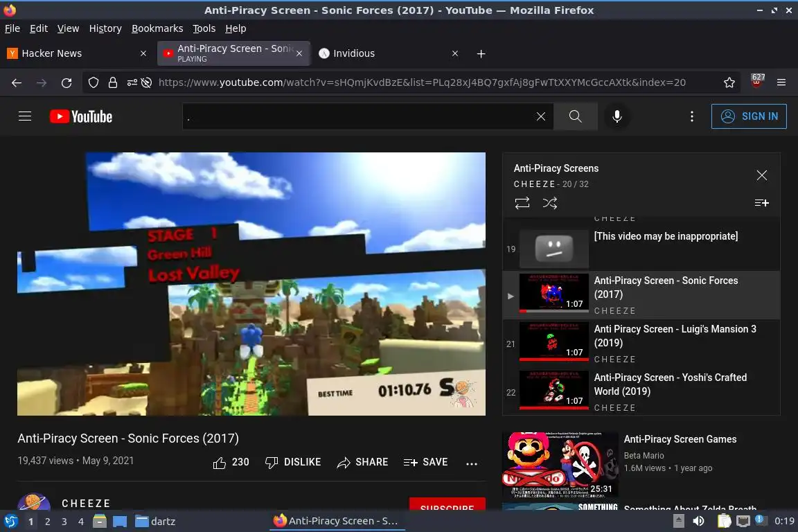Viewport: 798px width, 532px height.
Task: Switch to workspace 4 in taskbar
Action: [81, 522]
